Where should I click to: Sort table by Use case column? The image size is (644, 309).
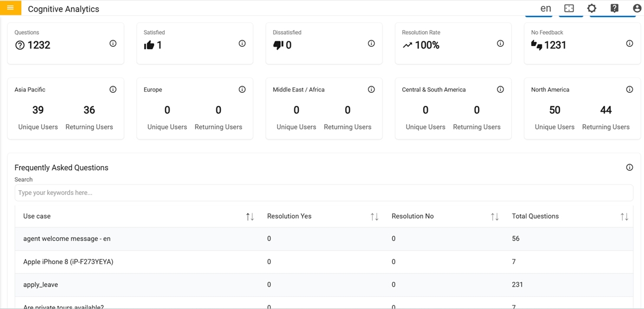coord(250,217)
